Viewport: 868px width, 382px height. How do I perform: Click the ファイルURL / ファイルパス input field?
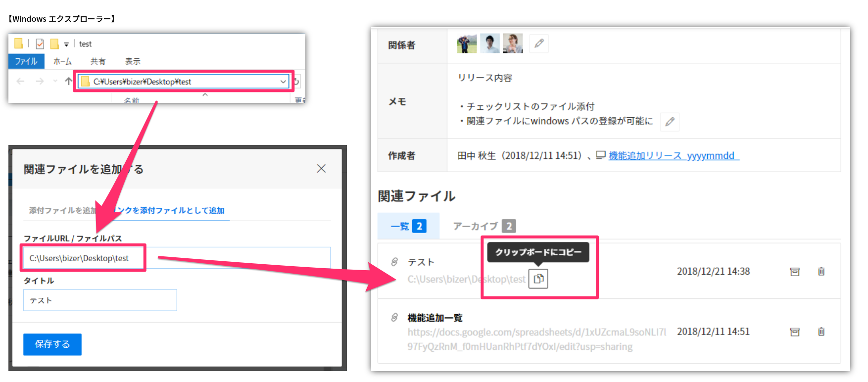click(177, 258)
